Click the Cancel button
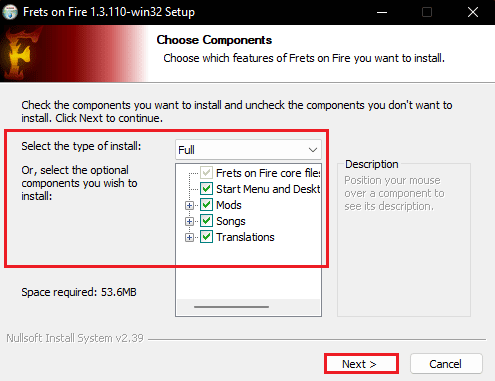Viewport: 495px width, 381px height. pyautogui.click(x=446, y=364)
